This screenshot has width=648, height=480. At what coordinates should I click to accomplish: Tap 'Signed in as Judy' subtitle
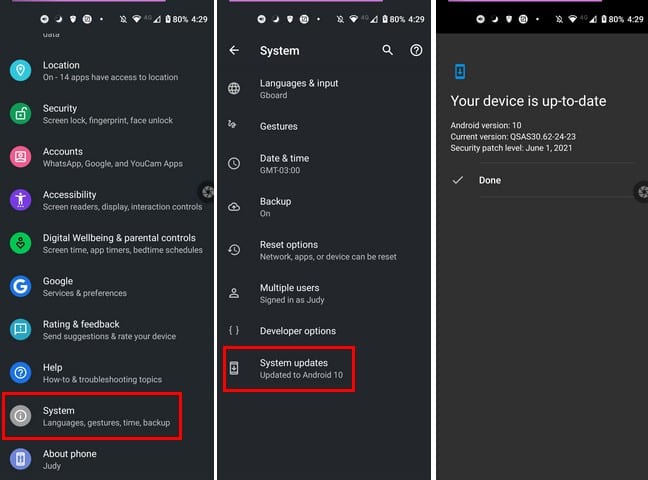[x=292, y=300]
